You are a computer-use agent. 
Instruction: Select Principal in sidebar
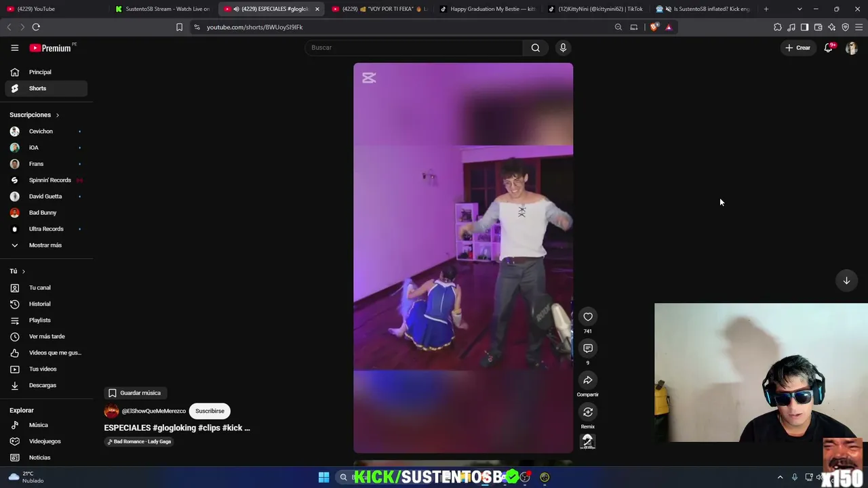point(46,72)
